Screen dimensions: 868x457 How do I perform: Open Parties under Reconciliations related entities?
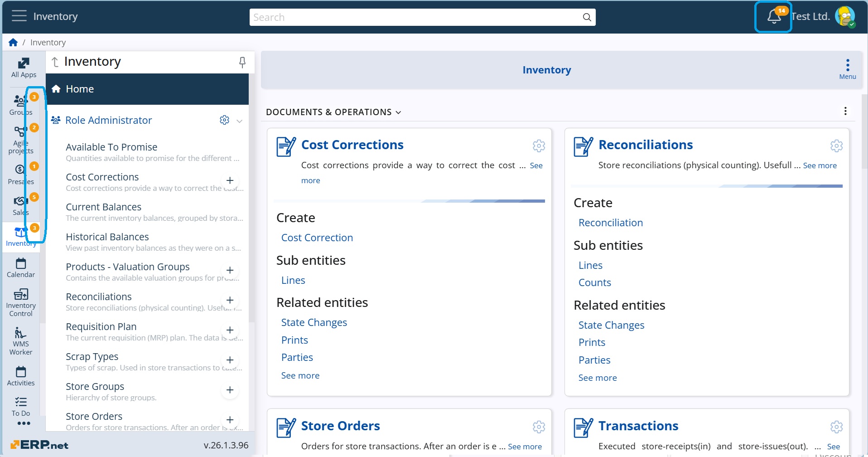pos(594,360)
